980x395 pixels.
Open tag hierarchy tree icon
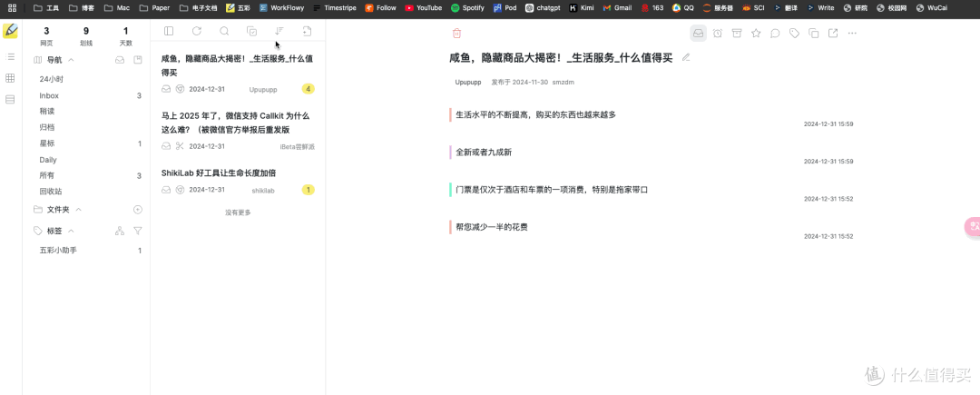pos(120,232)
